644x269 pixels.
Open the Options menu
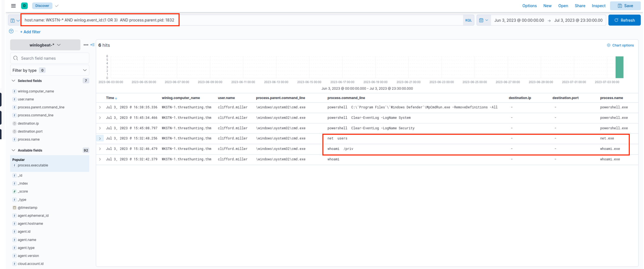[529, 6]
